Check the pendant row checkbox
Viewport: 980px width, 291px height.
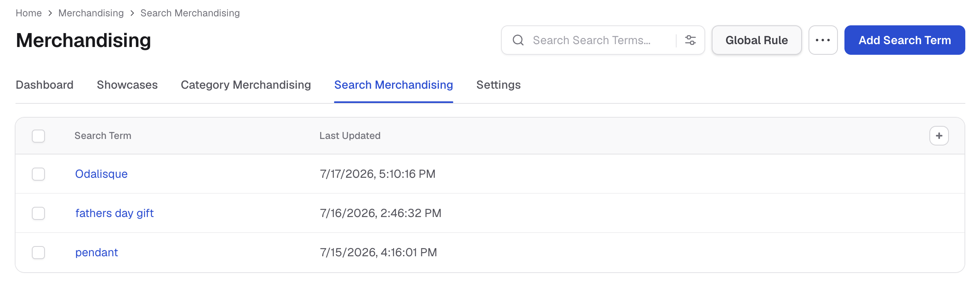click(38, 253)
